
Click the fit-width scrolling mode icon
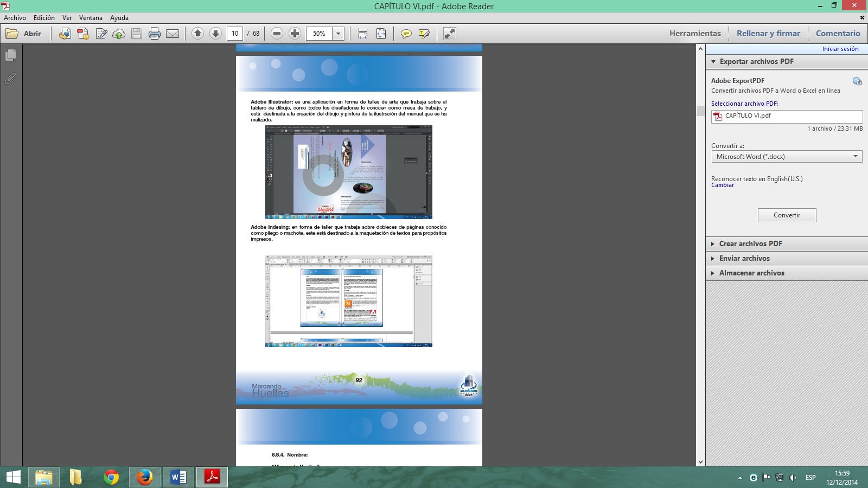pos(363,34)
